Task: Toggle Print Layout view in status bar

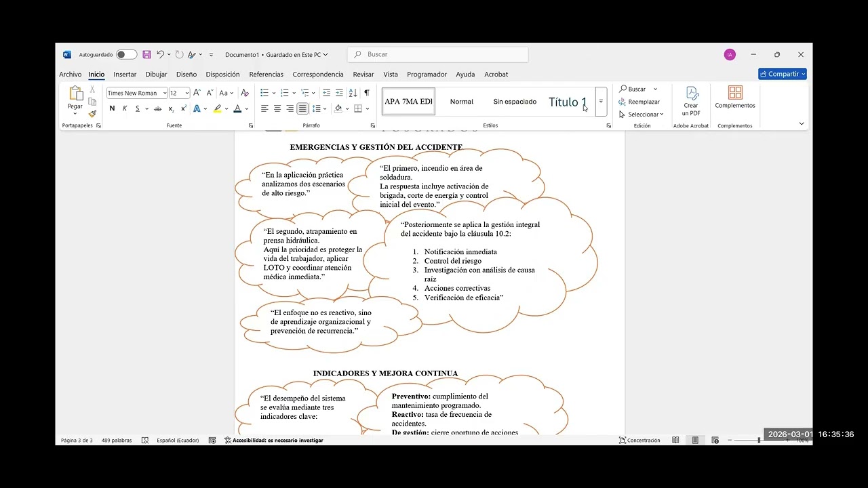Action: coord(695,440)
